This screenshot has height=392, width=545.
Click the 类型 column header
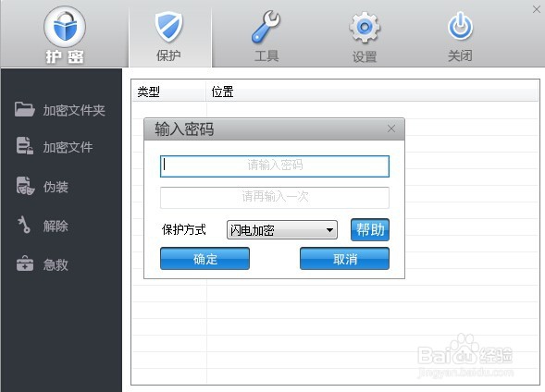[x=169, y=92]
